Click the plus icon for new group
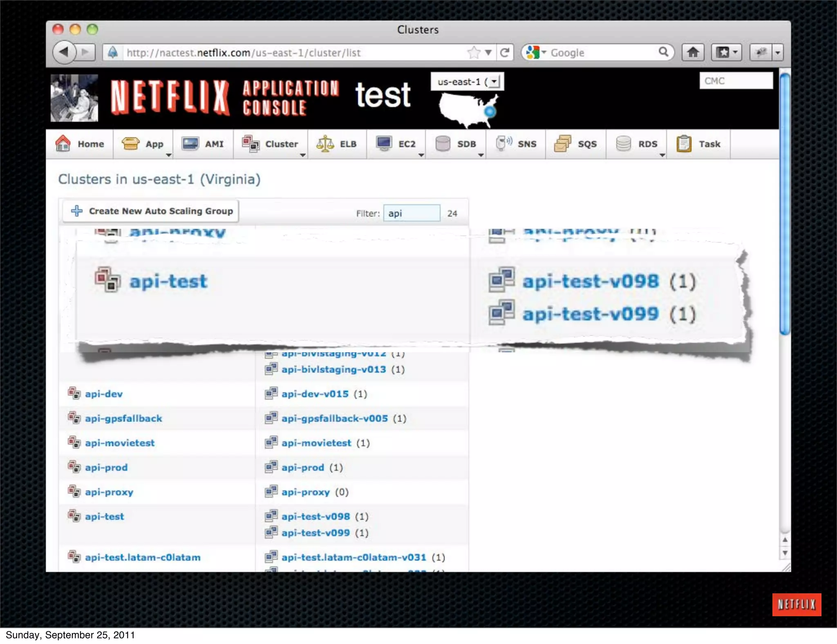Image resolution: width=837 pixels, height=644 pixels. [x=77, y=211]
